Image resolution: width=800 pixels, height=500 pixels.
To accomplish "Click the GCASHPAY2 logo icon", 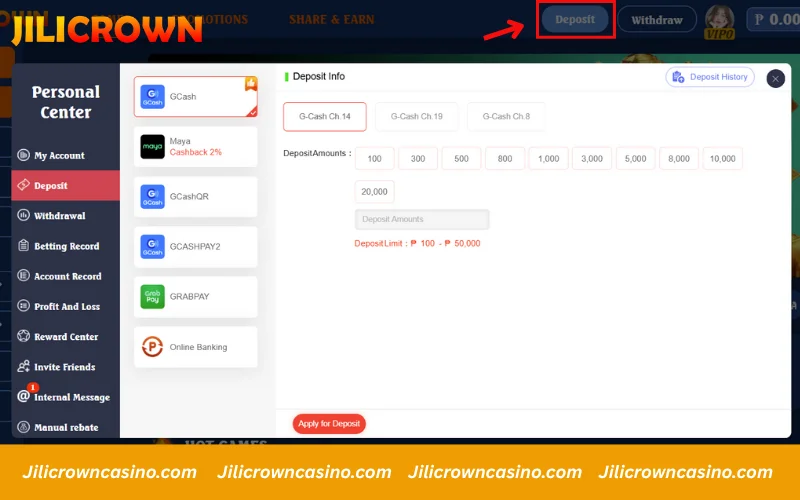I will click(152, 246).
